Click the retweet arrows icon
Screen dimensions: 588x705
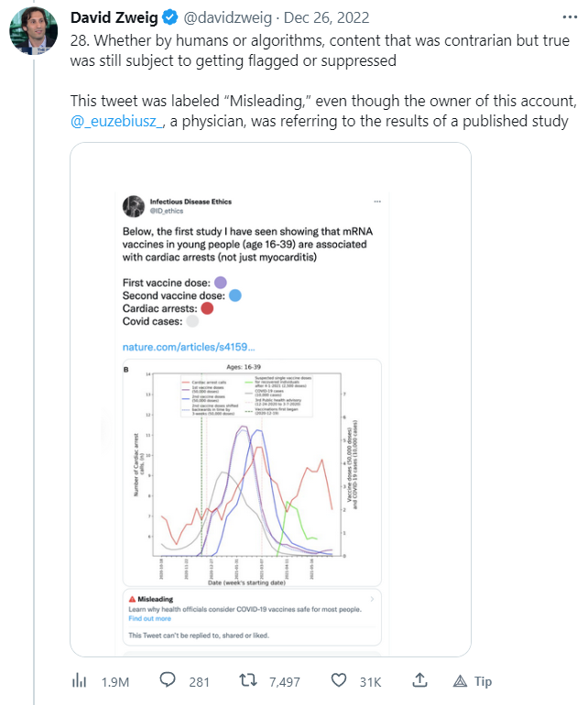(247, 680)
